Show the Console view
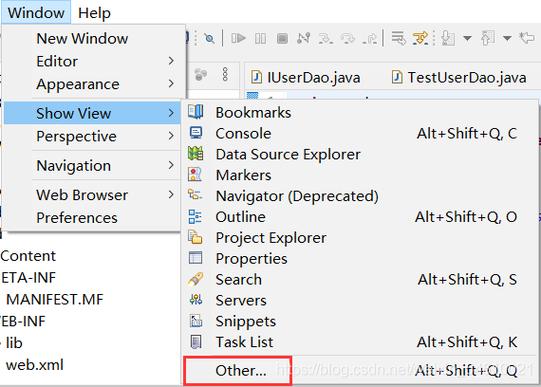 (360, 133)
